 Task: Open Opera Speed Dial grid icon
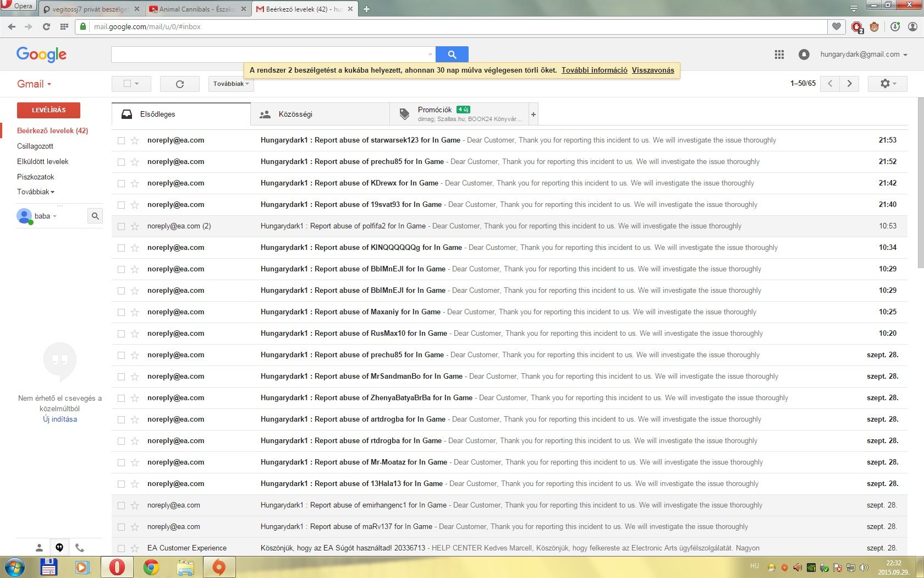tap(64, 26)
